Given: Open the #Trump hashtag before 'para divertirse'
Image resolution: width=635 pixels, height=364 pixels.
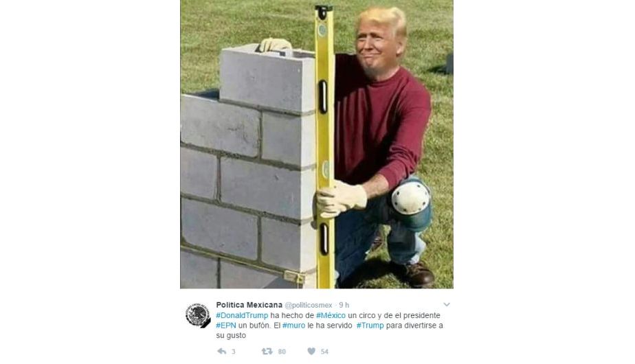Looking at the screenshot, I should click(370, 326).
